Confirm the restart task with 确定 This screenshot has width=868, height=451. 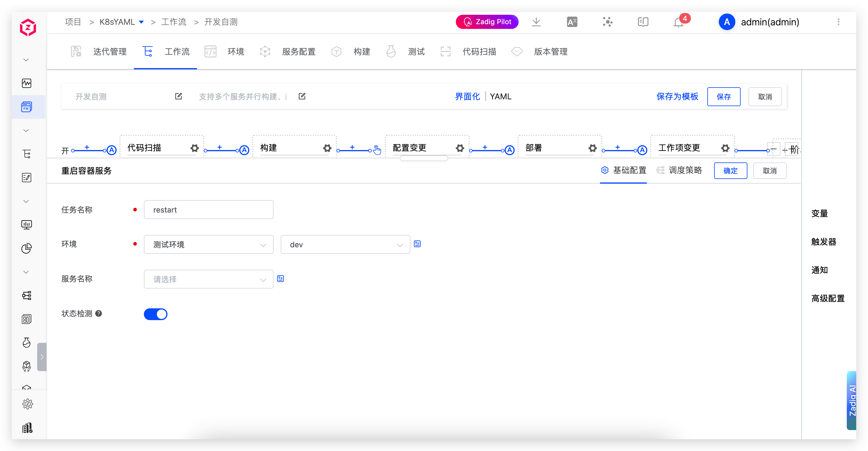click(731, 170)
